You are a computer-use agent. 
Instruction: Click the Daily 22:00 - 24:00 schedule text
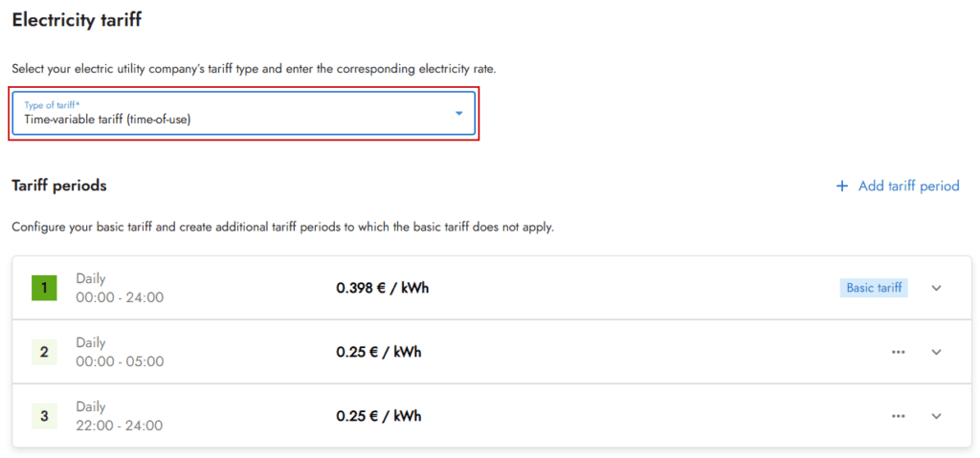(120, 416)
